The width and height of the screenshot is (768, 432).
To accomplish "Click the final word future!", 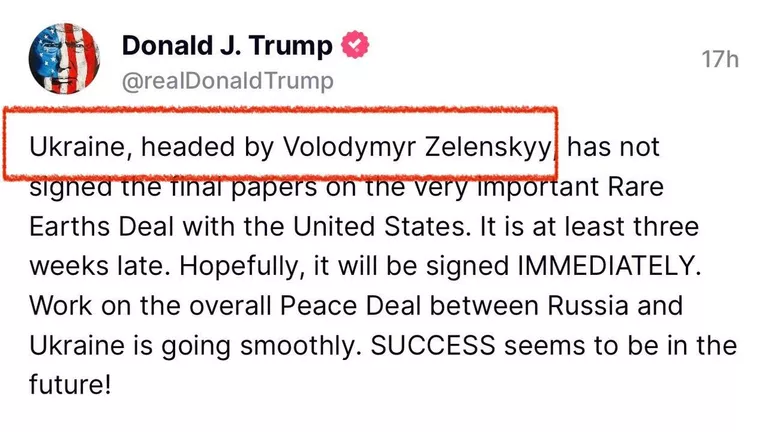I will point(71,383).
